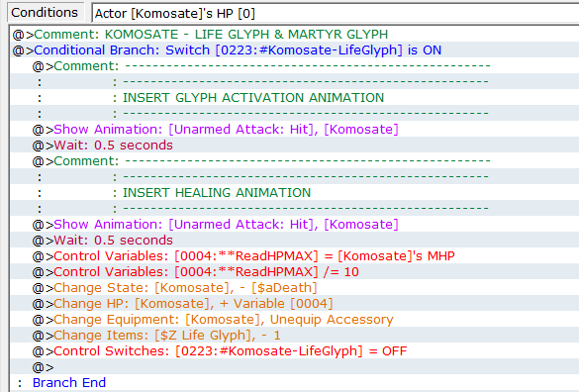The height and width of the screenshot is (392, 579).
Task: Select the Change State Komosate - $aDeath line
Action: click(295, 288)
